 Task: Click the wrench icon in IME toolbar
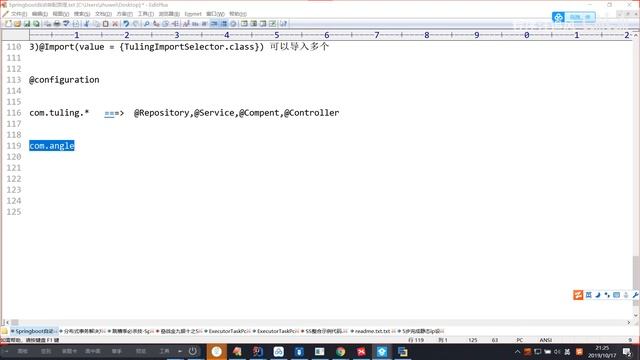pyautogui.click(x=635, y=295)
